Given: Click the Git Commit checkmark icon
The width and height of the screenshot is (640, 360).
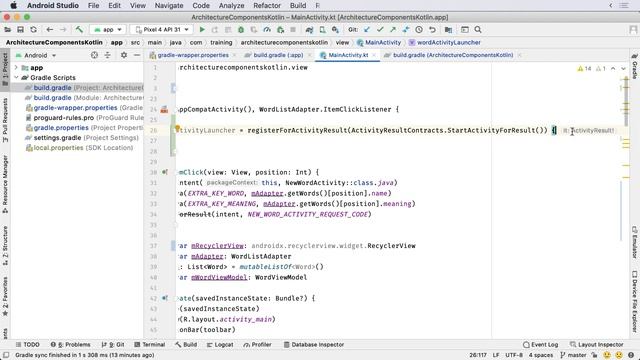Looking at the screenshot, I should tap(380, 30).
